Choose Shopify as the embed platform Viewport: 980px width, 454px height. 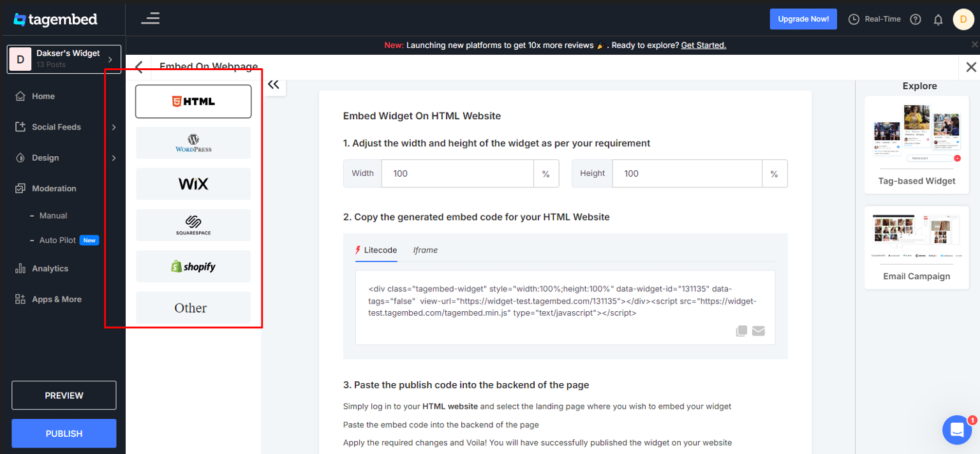[x=193, y=266]
